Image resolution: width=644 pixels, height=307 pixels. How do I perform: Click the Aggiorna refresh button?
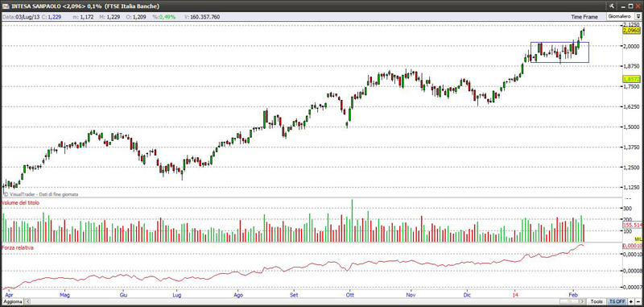point(12,301)
